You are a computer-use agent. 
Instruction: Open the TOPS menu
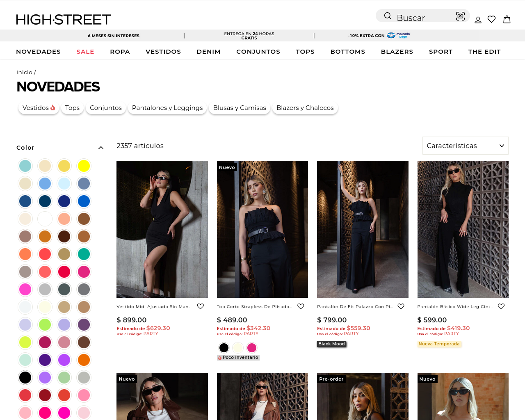[x=305, y=52]
